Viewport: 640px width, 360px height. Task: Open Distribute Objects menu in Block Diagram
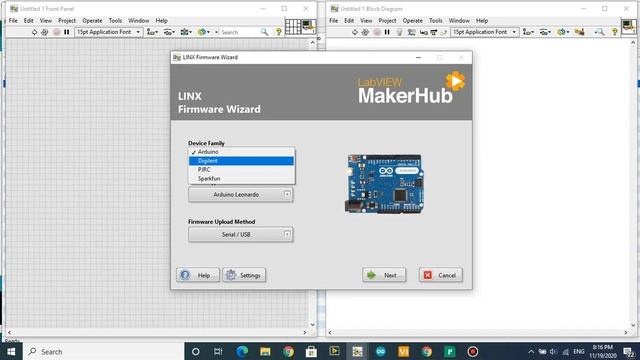tap(545, 32)
